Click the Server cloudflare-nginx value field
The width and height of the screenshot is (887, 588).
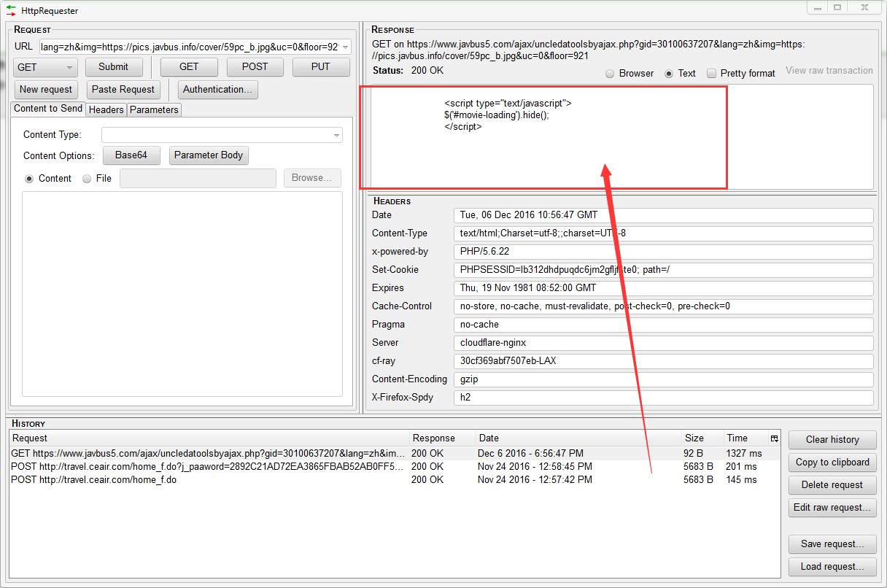[663, 343]
